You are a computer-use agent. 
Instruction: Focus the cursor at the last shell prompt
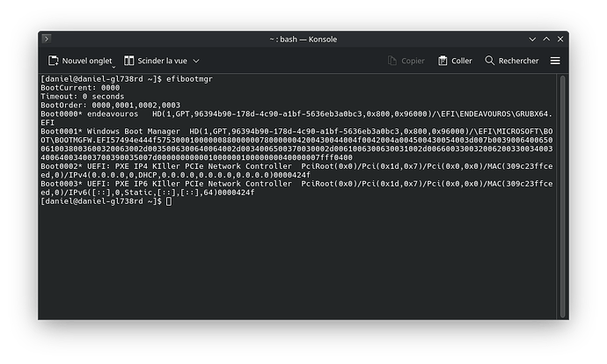tap(168, 202)
